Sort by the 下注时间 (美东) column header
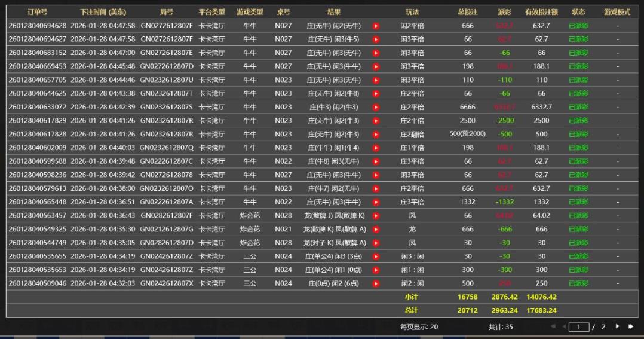 point(103,12)
